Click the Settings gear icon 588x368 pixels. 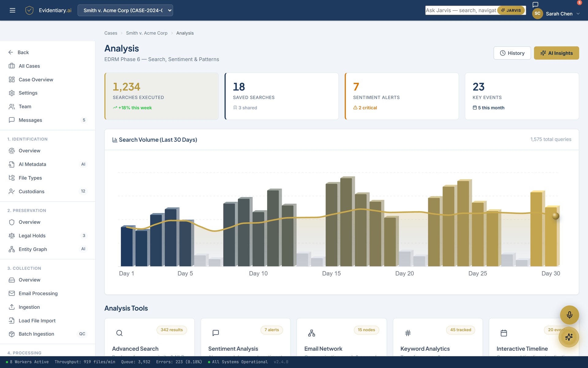[x=12, y=93]
